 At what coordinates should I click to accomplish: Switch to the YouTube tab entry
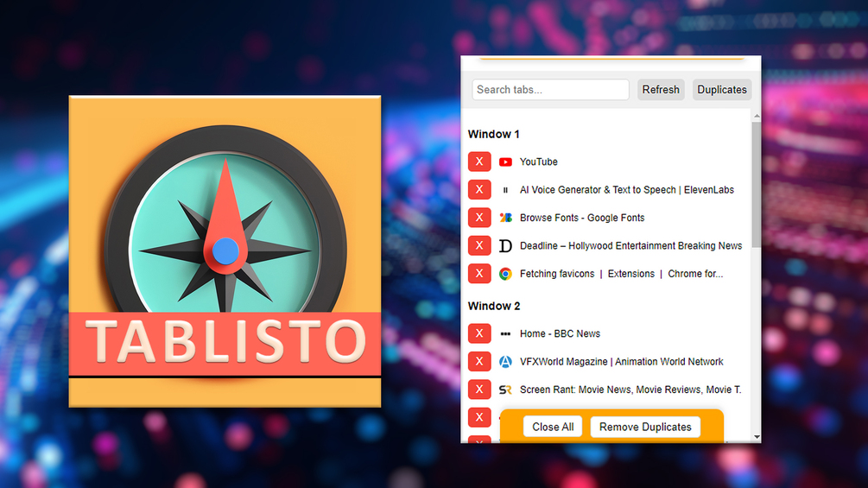(539, 162)
